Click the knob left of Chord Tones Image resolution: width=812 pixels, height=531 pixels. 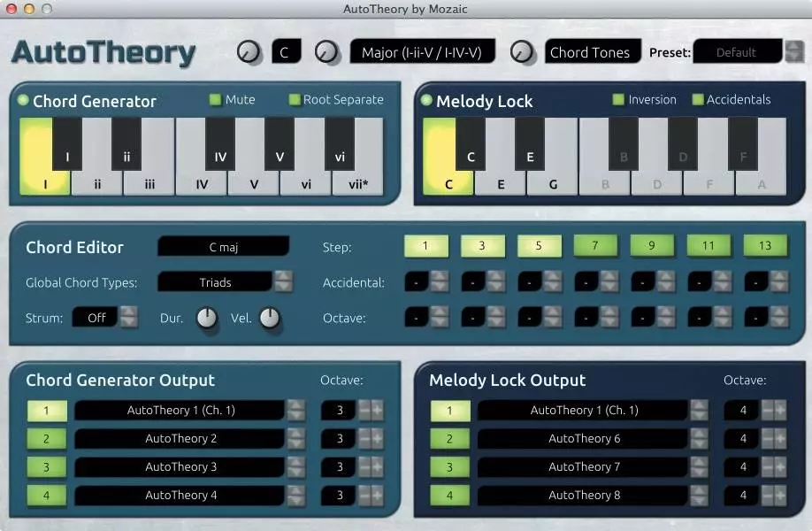[523, 52]
